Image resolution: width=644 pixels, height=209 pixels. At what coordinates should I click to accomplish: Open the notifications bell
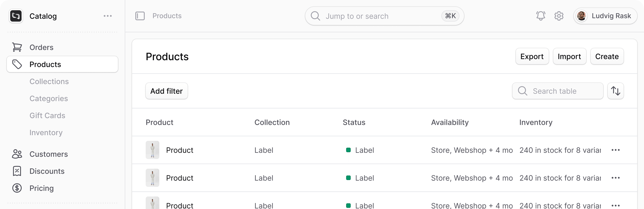541,16
